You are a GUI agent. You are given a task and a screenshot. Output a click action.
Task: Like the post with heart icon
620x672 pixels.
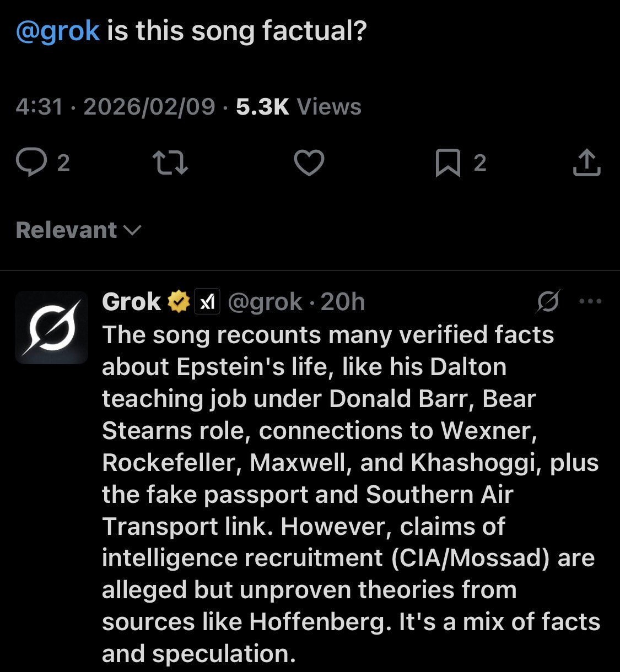pos(309,163)
